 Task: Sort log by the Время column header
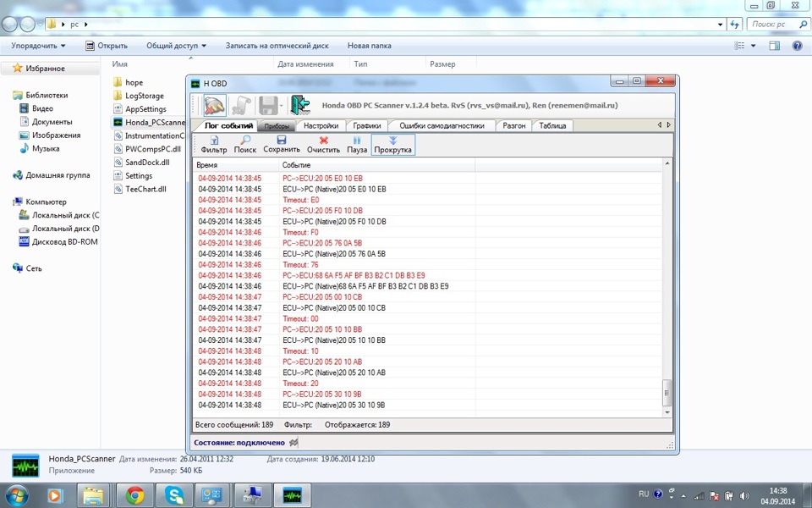236,165
